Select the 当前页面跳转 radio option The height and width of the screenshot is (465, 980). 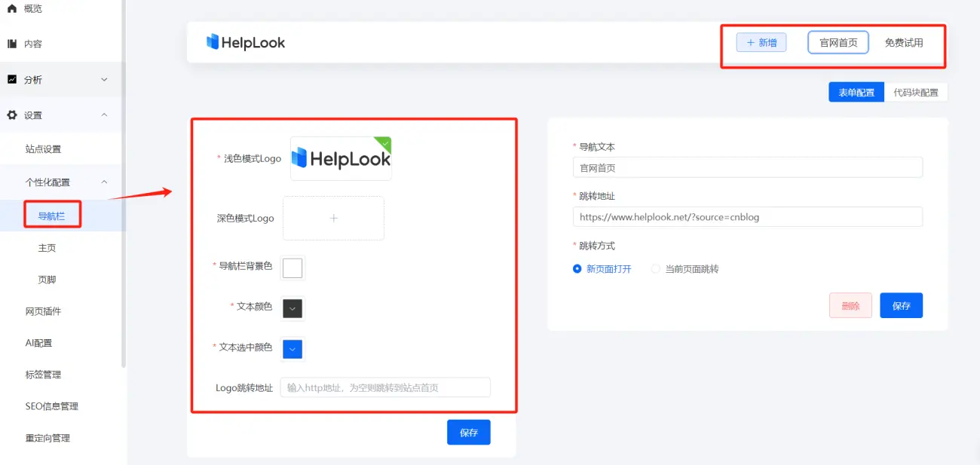(685, 268)
